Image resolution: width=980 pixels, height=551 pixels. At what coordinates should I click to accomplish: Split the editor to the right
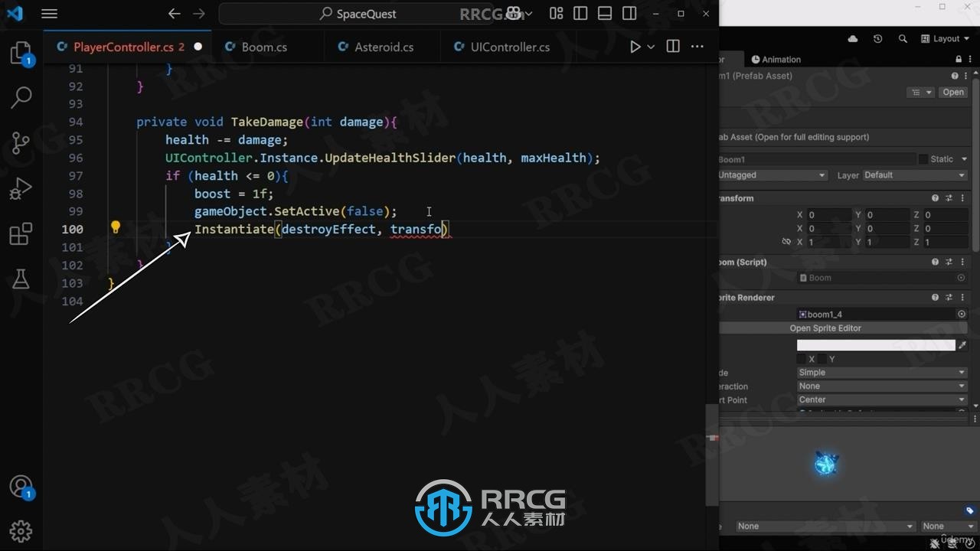673,47
